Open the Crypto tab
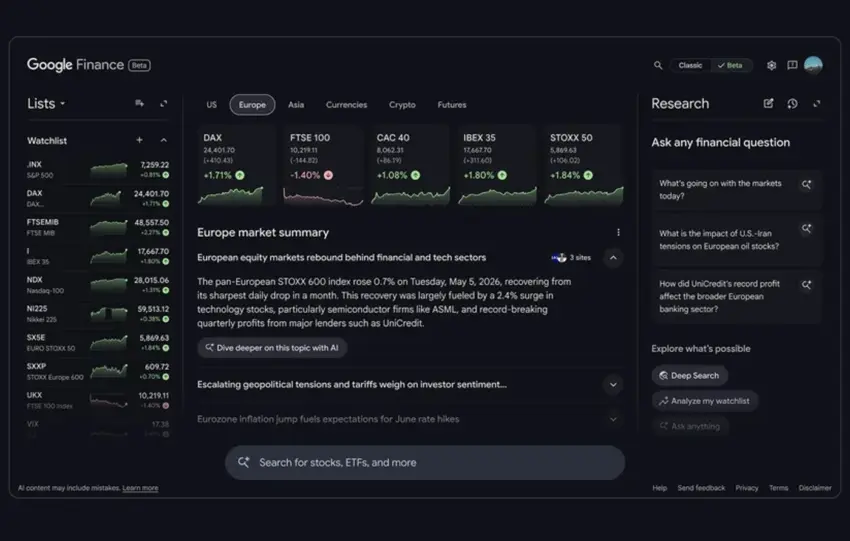Screen dimensions: 850x541 [402, 105]
